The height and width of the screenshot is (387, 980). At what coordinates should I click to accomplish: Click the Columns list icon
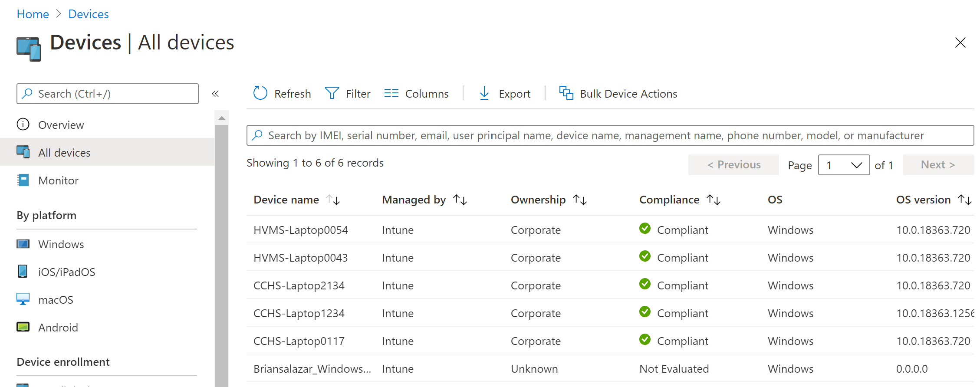391,93
